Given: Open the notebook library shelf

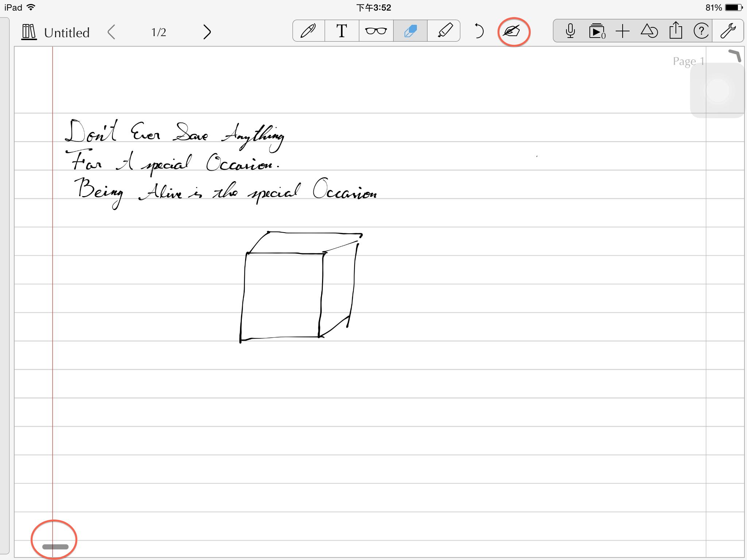Looking at the screenshot, I should click(x=29, y=32).
